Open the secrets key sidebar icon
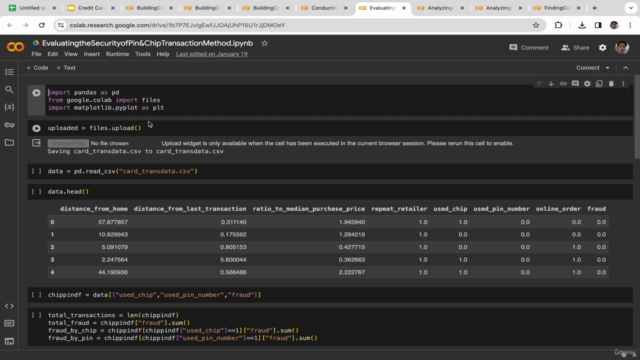Viewport: 640px width, 360px height. coord(9,125)
